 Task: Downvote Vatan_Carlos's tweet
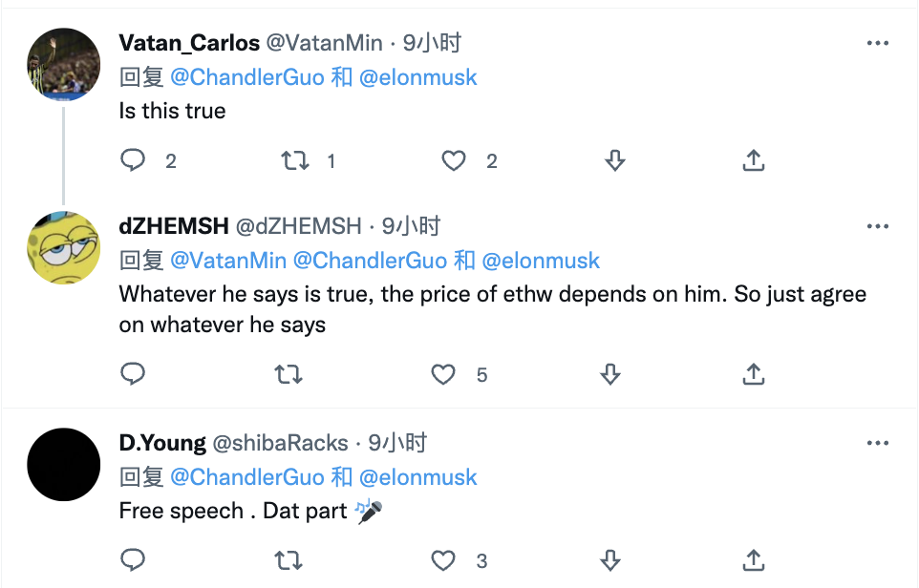(x=615, y=160)
